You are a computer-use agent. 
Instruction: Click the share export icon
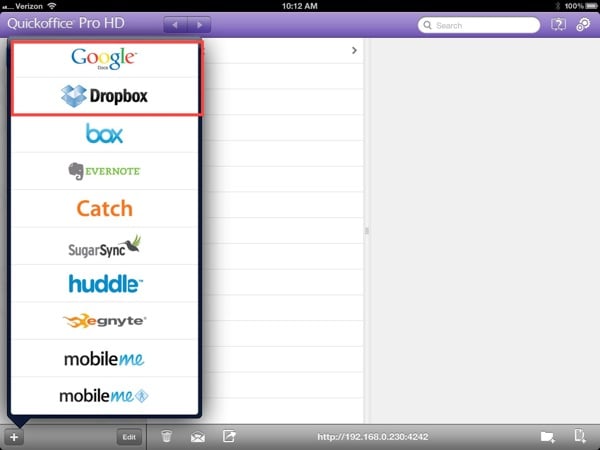(x=229, y=436)
